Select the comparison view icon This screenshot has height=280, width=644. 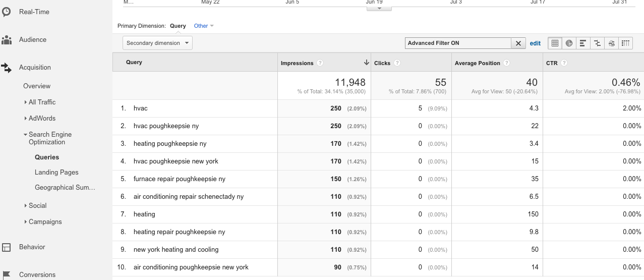[x=597, y=43]
